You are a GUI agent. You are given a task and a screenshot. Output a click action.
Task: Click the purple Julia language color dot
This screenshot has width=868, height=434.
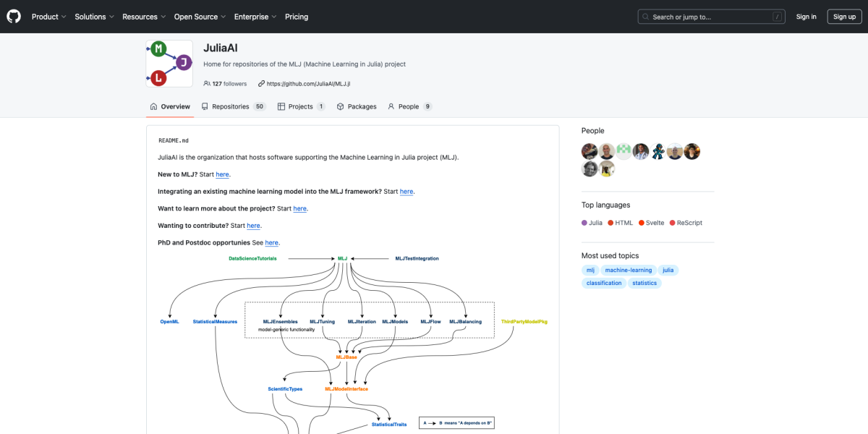pos(584,223)
